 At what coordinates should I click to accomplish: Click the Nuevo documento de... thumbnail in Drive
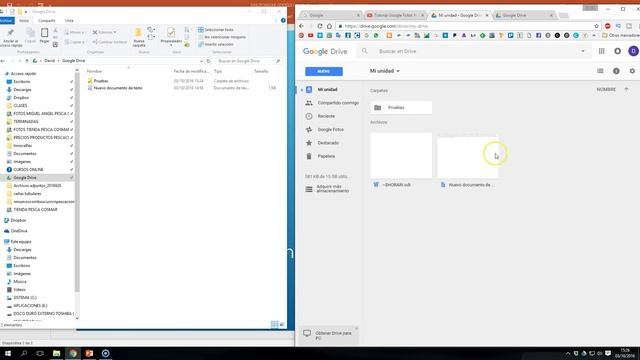pos(468,156)
